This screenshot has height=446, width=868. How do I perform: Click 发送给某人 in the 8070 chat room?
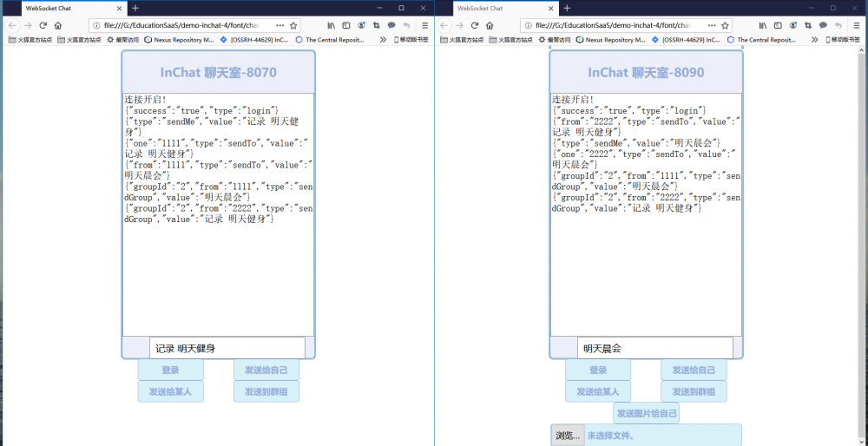[170, 392]
